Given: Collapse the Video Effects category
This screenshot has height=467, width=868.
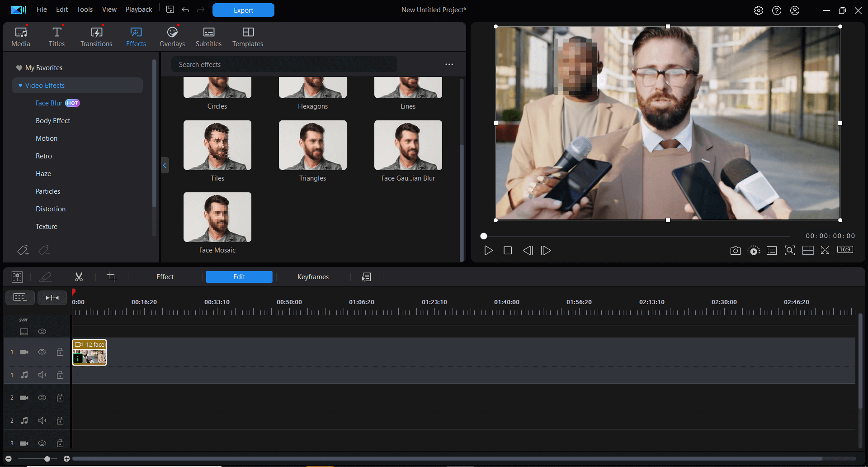Looking at the screenshot, I should (20, 85).
